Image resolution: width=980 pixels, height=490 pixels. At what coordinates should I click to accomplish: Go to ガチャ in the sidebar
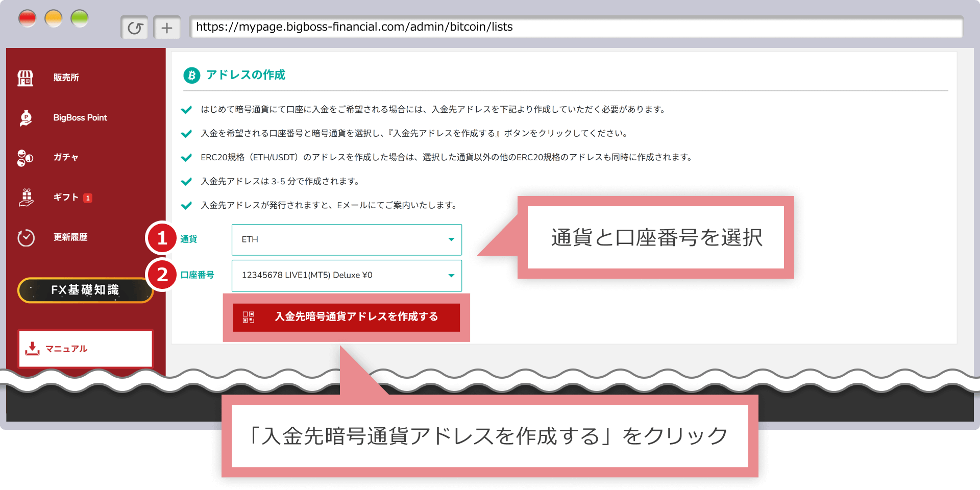tap(66, 157)
